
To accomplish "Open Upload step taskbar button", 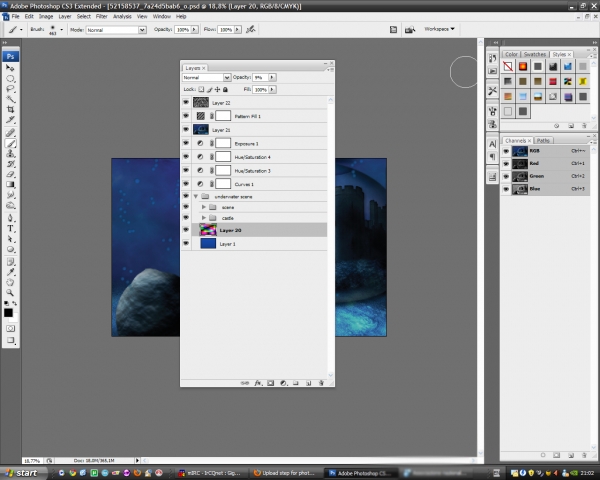I will (285, 473).
